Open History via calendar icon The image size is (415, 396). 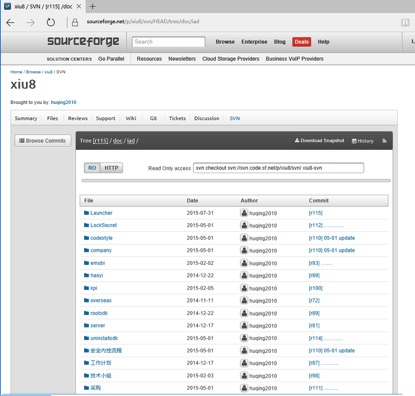pos(354,141)
